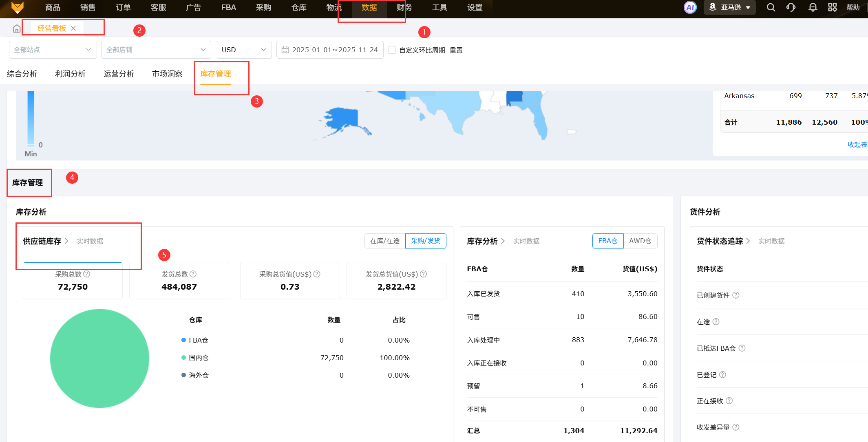The image size is (868, 442).
Task: Open the 财务 menu
Action: [404, 7]
